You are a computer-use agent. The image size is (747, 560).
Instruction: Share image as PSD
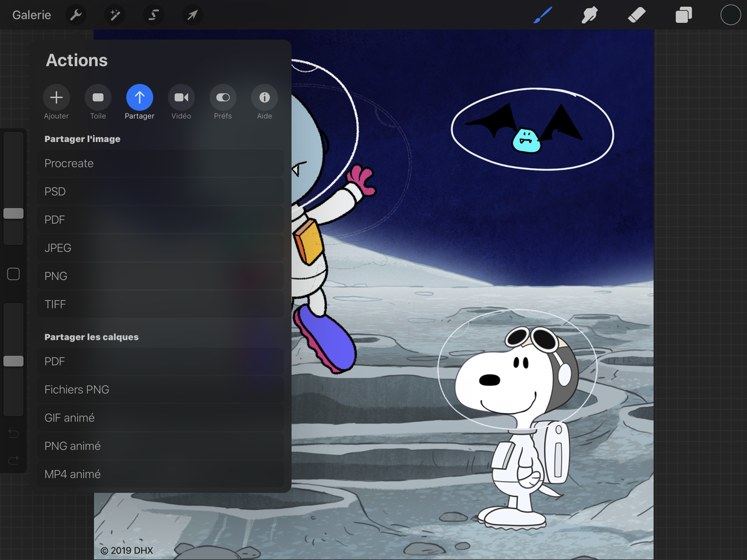(161, 192)
